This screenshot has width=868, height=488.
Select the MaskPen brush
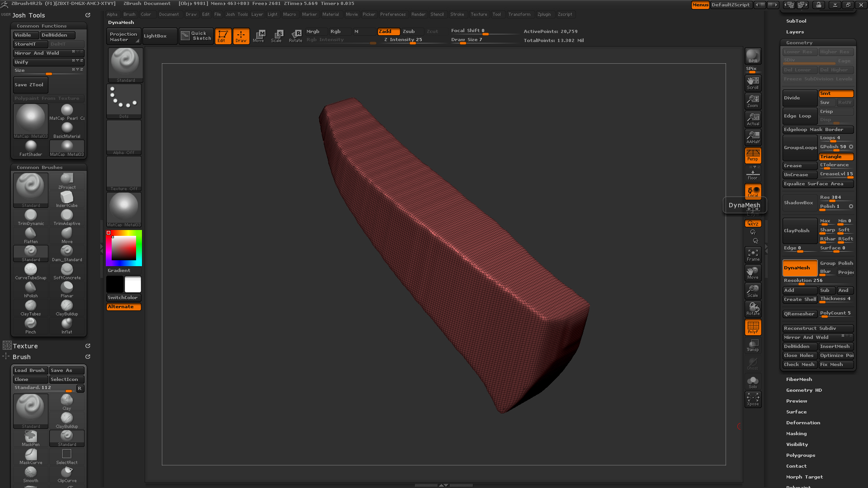click(31, 438)
